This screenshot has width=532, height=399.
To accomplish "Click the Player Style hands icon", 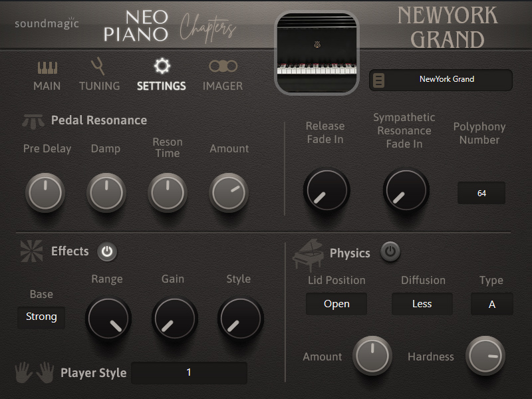I will click(35, 372).
